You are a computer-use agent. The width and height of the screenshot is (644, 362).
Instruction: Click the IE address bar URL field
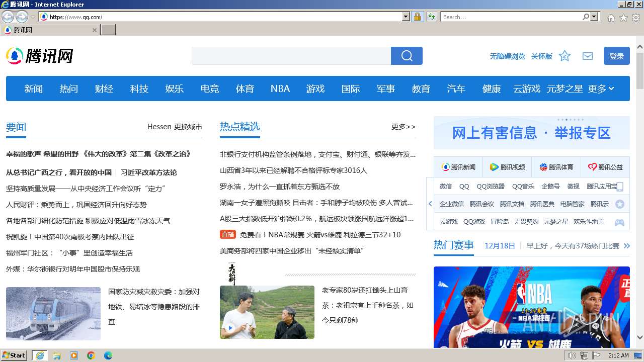click(225, 17)
